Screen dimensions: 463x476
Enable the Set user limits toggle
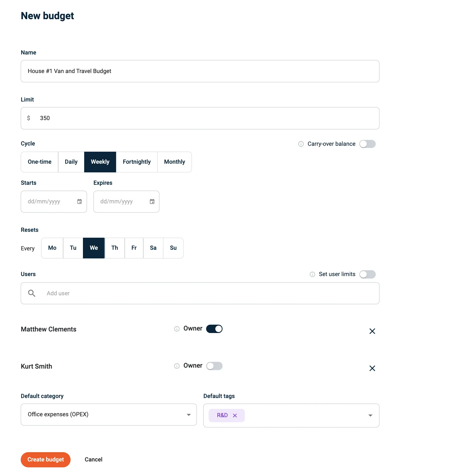pyautogui.click(x=367, y=274)
